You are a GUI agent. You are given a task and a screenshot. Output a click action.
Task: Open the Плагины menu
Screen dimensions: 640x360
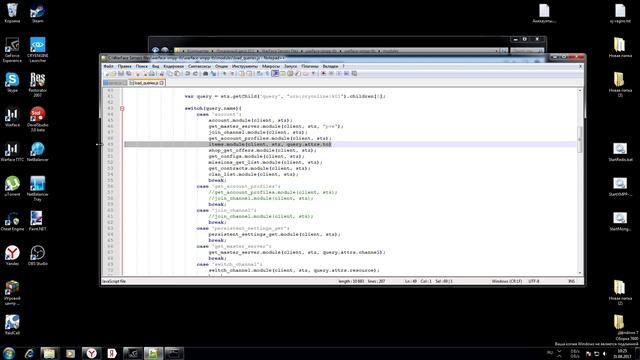click(x=310, y=66)
